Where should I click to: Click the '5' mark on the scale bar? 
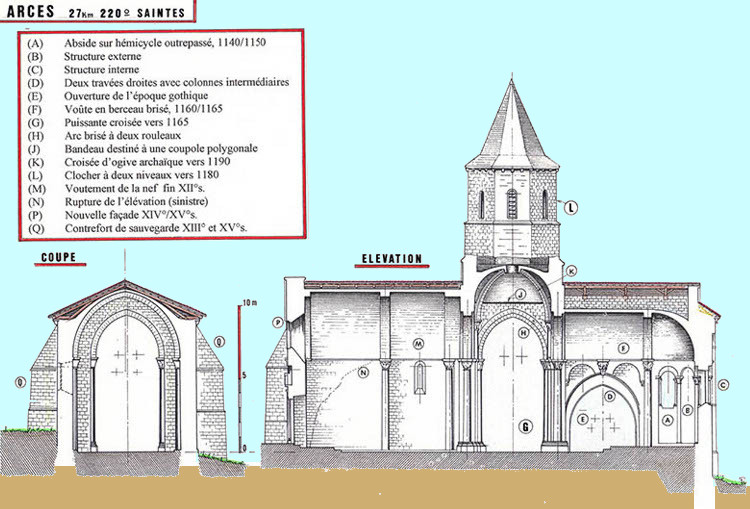tap(244, 376)
